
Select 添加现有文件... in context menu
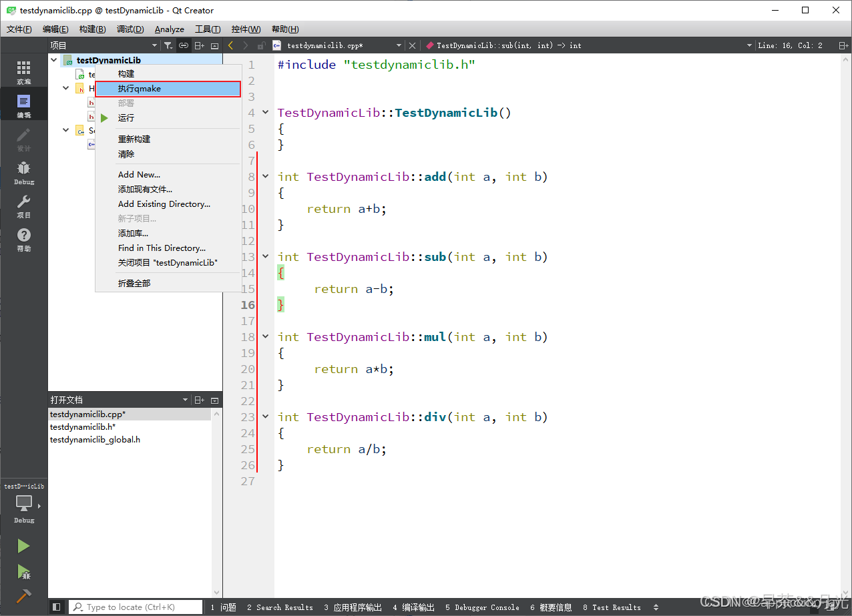(168, 189)
